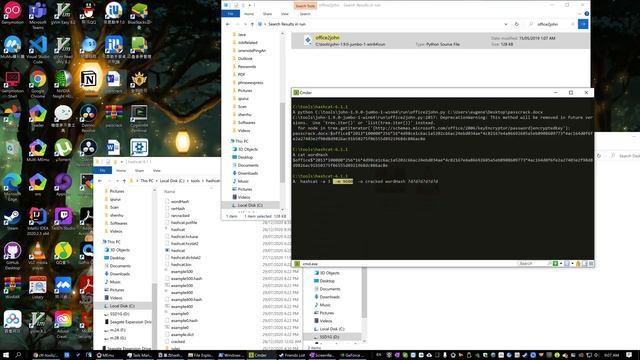Open the passcrack WinRAR archive icon
Image resolution: width=640 pixels, height=360 pixels.
[113, 116]
